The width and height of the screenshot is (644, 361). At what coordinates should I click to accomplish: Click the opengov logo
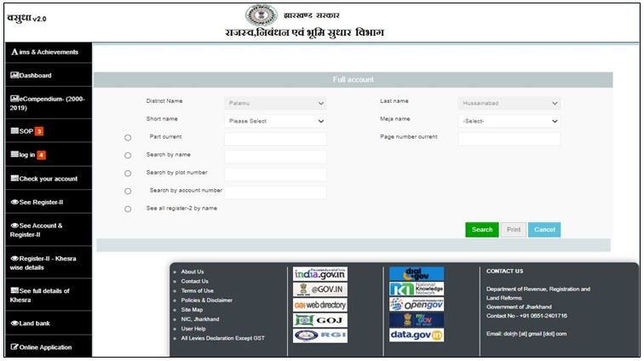416,304
